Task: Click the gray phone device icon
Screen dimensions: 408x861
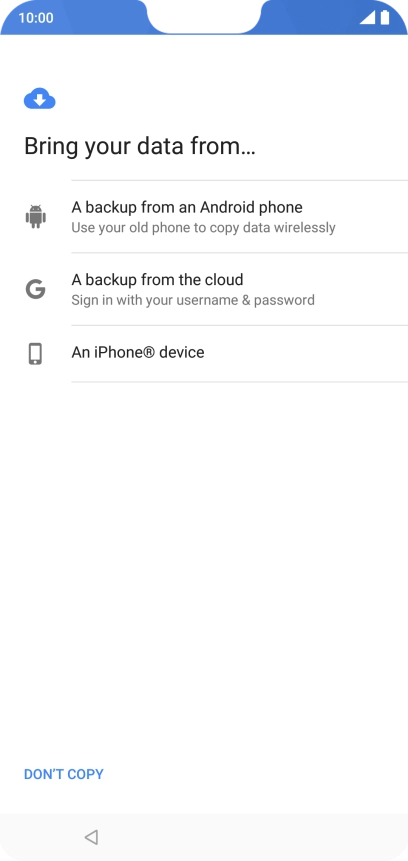Action: click(x=35, y=354)
